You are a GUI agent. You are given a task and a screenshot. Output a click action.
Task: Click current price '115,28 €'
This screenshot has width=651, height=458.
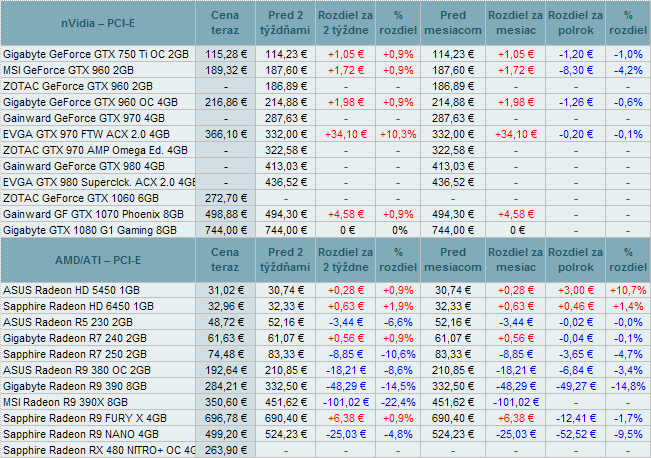pyautogui.click(x=226, y=54)
